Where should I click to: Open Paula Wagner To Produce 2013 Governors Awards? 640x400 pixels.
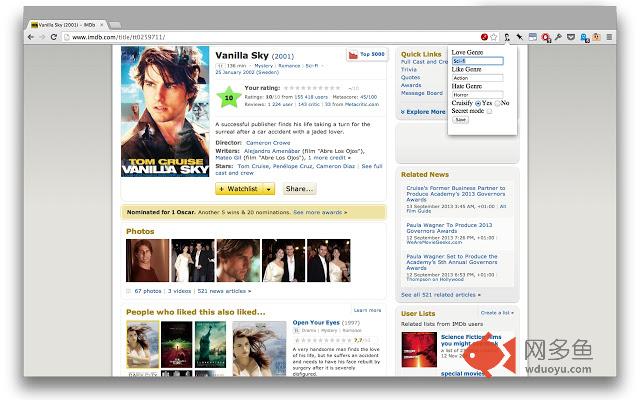coord(449,228)
